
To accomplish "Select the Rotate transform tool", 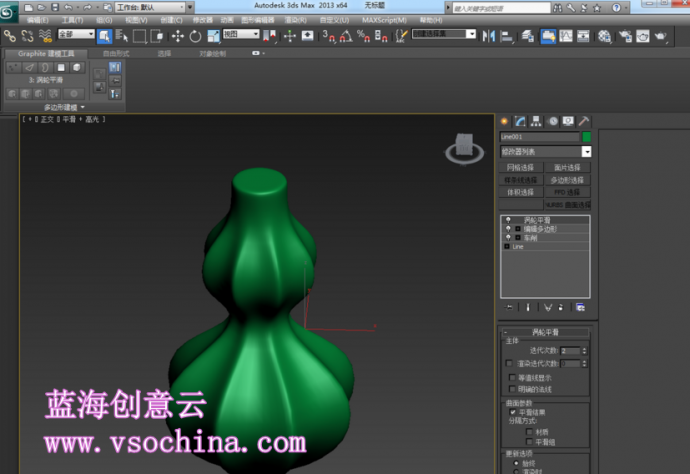I will [x=195, y=36].
